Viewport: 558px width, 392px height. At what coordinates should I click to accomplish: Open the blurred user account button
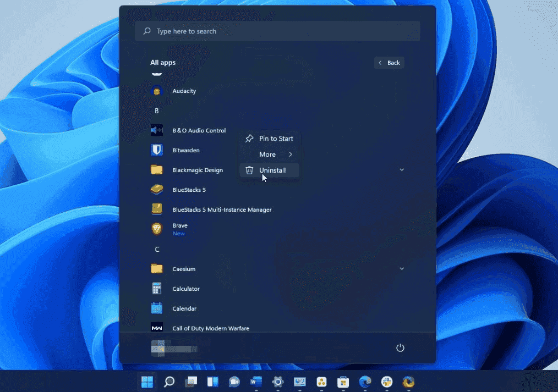[x=174, y=348]
